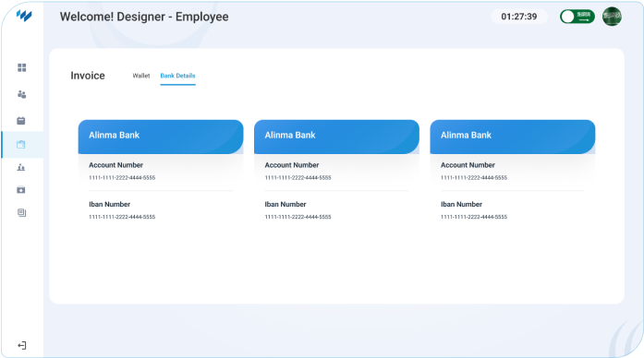The image size is (644, 358).
Task: Open the middle Alinma Bank card header
Action: pyautogui.click(x=337, y=137)
